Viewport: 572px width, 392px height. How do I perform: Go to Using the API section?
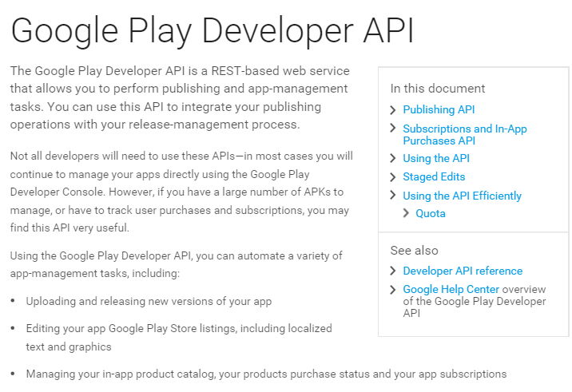tap(436, 158)
